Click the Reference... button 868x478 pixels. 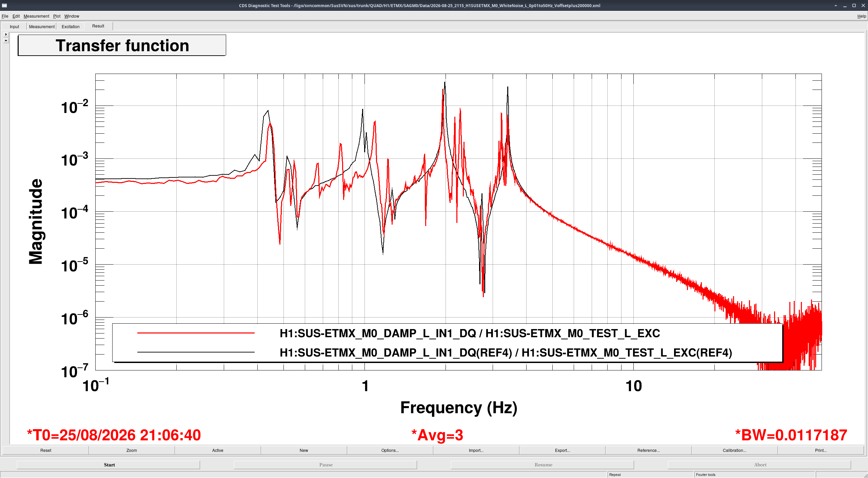point(648,450)
